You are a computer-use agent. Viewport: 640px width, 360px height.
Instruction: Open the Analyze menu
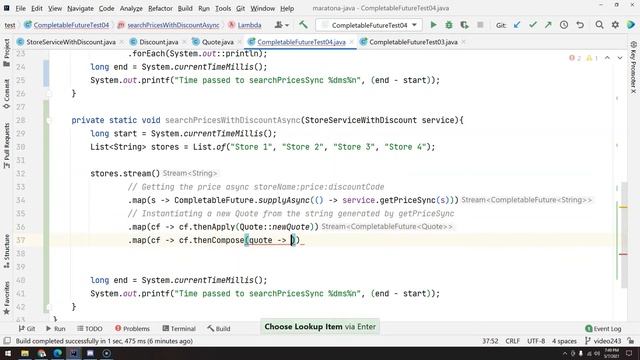coord(131,8)
